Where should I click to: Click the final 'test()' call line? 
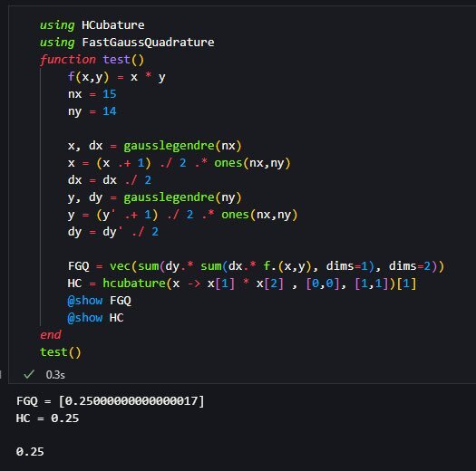[61, 352]
